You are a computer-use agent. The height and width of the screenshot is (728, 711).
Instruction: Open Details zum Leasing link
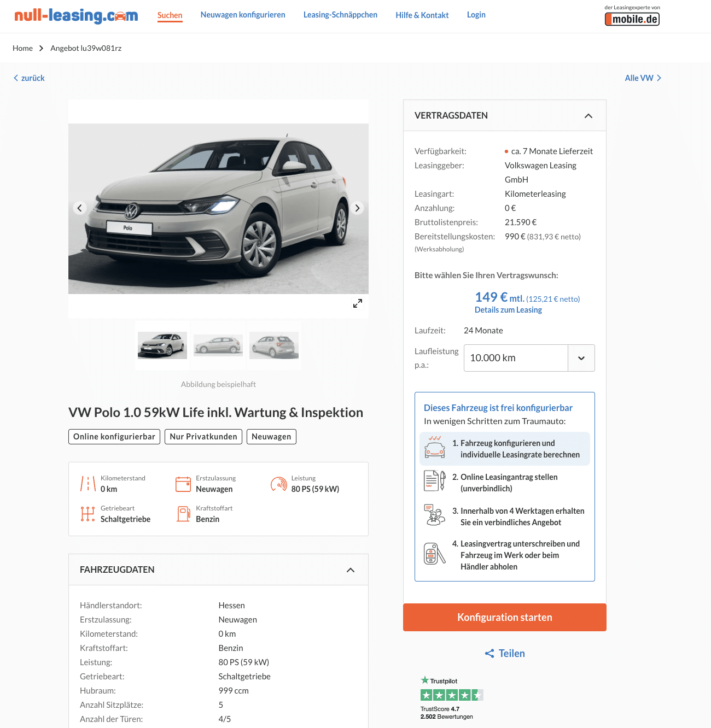pos(508,310)
